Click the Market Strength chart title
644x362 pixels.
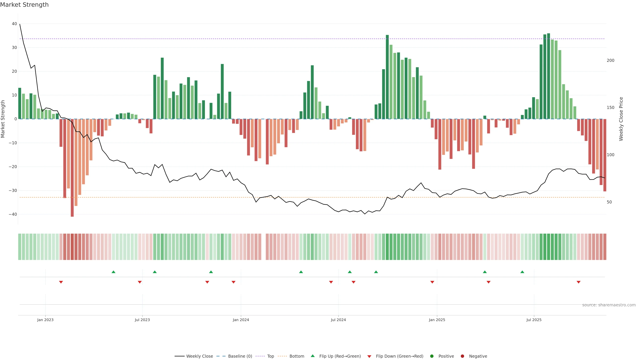coord(24,5)
